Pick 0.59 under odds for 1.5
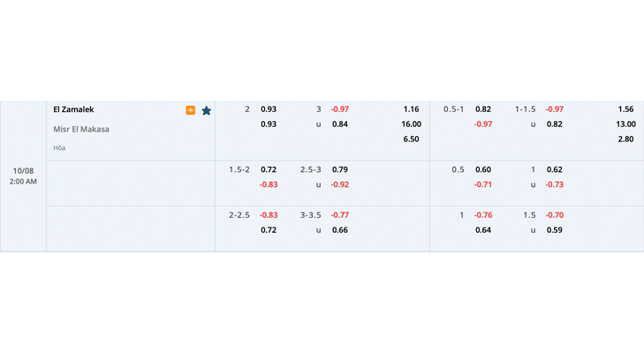This screenshot has width=644, height=353. [555, 230]
